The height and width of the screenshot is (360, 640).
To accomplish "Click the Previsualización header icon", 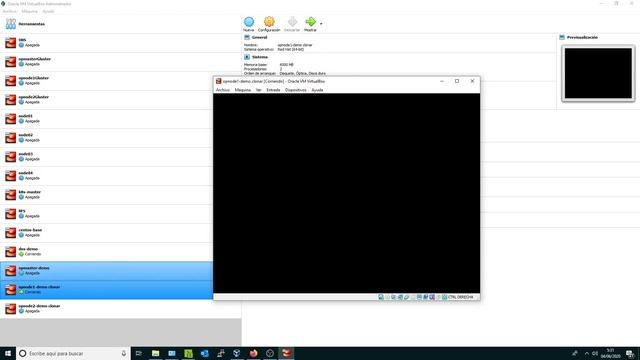I will click(x=562, y=37).
